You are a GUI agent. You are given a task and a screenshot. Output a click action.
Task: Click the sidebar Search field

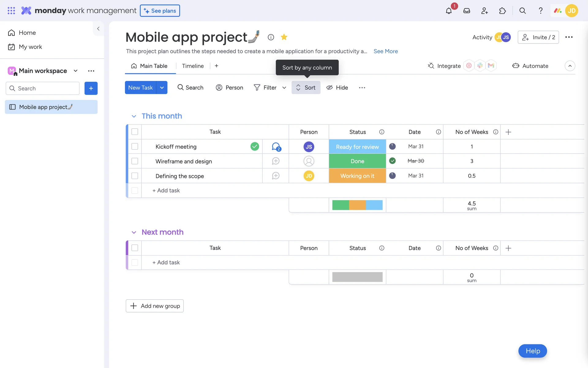click(46, 88)
